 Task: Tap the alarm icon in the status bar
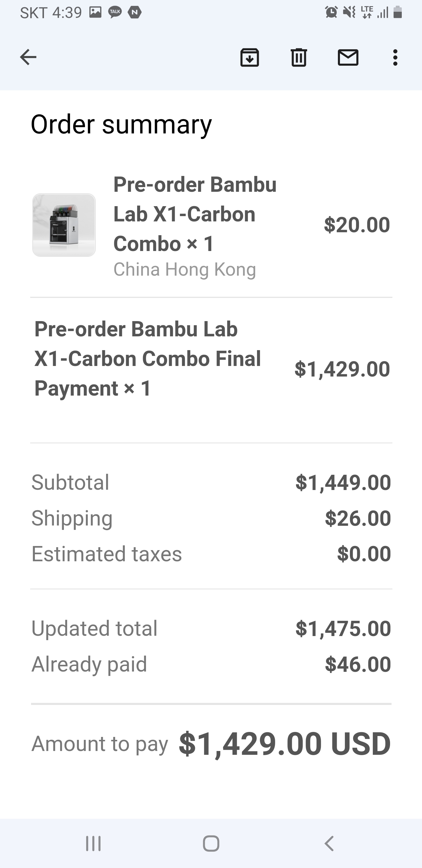331,13
